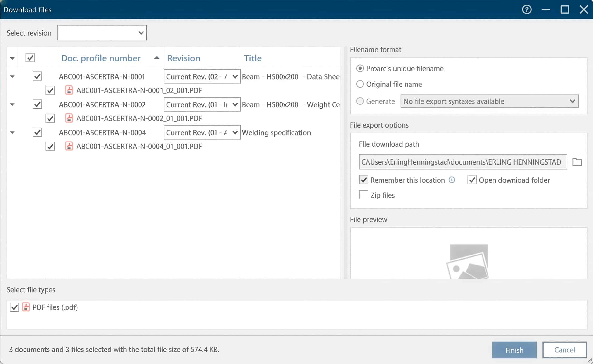Click the Finish button

pos(514,350)
